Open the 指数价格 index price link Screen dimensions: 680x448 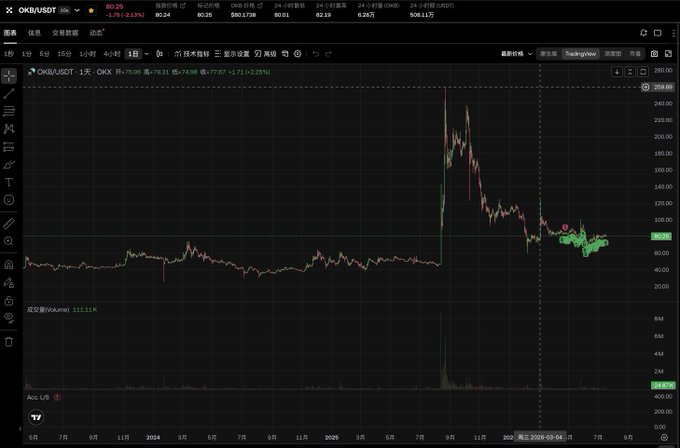coord(170,6)
